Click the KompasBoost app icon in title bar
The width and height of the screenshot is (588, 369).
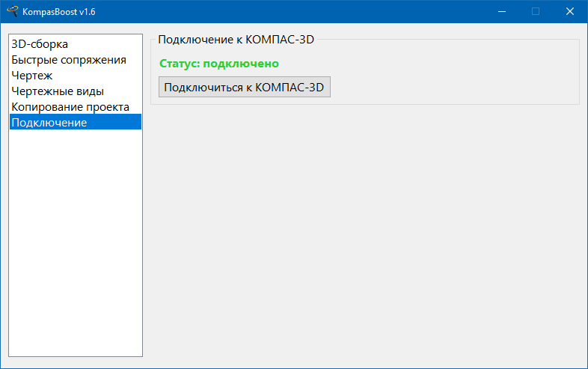13,12
